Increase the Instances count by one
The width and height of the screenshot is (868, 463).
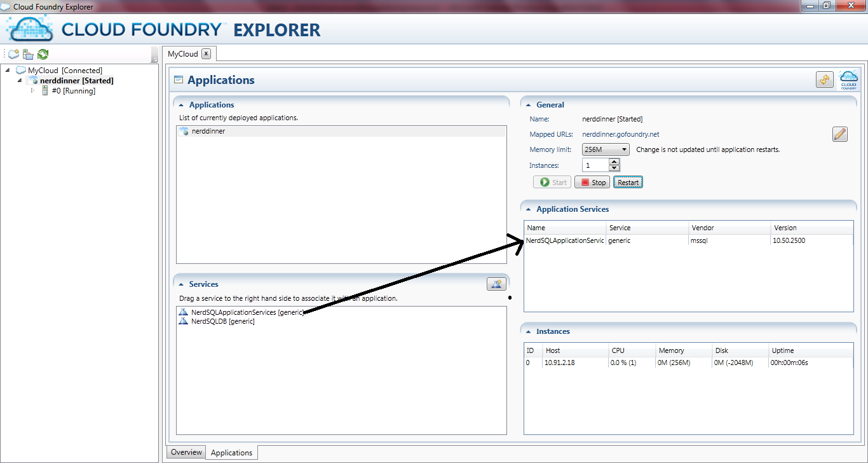[614, 162]
